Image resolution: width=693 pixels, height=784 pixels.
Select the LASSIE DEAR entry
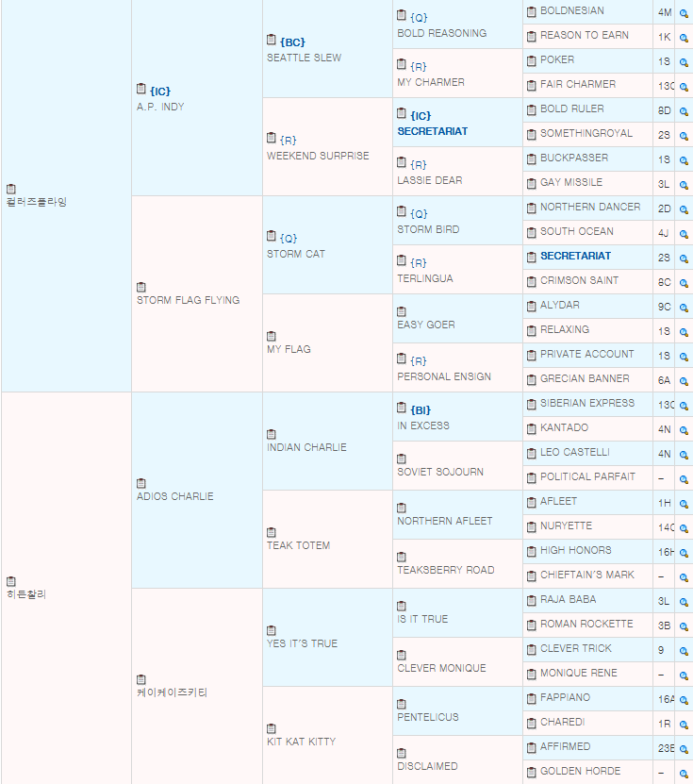(430, 180)
